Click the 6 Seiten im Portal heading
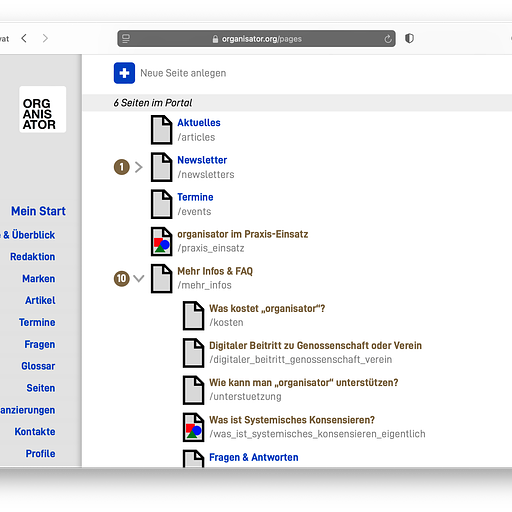Viewport: 512px width, 512px height. point(153,103)
